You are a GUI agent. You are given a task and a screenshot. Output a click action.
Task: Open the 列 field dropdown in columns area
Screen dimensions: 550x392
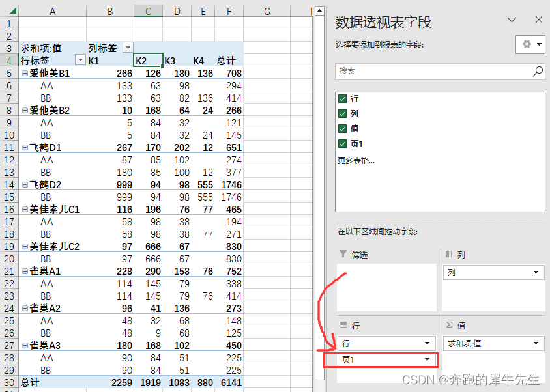pyautogui.click(x=536, y=272)
